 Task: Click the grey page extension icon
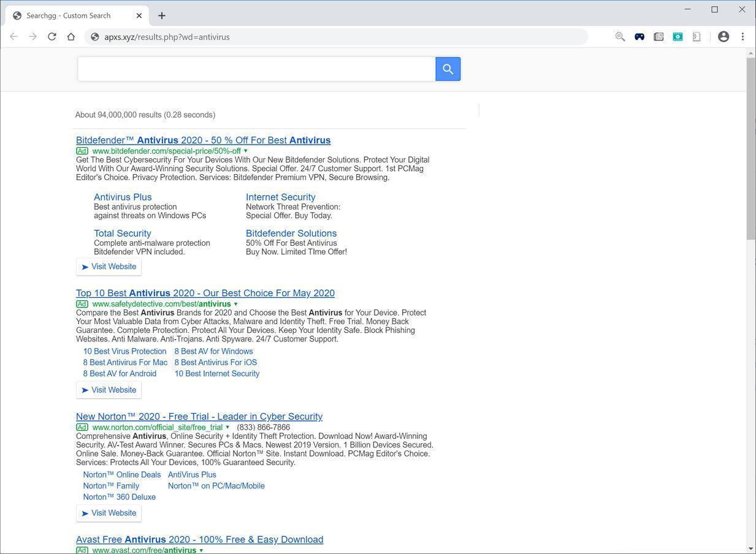tap(697, 37)
